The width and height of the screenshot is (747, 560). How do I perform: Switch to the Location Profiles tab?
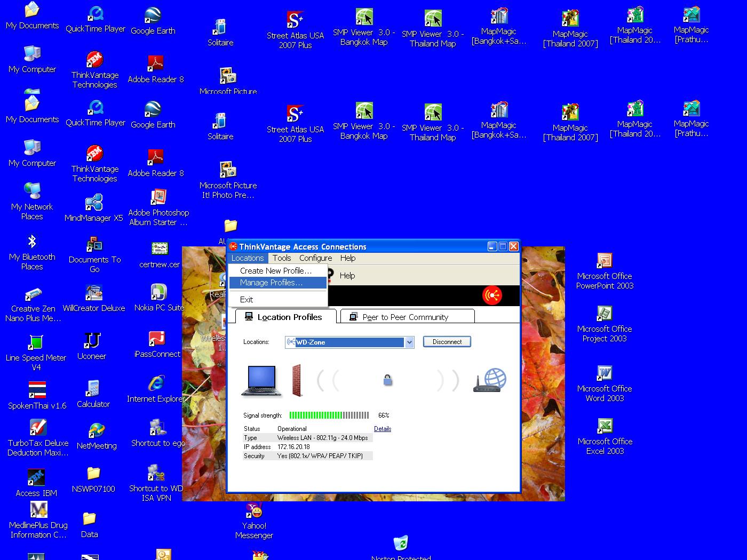(x=286, y=317)
